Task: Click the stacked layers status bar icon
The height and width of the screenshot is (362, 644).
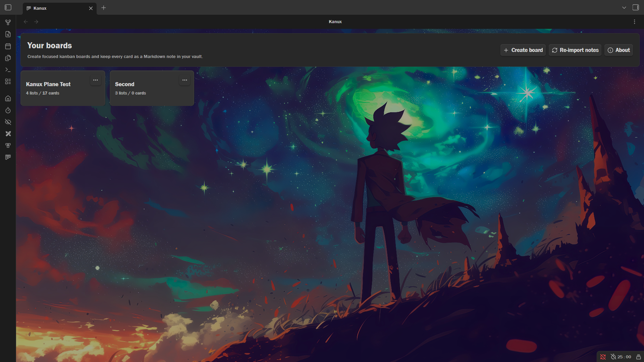Action: [639, 357]
